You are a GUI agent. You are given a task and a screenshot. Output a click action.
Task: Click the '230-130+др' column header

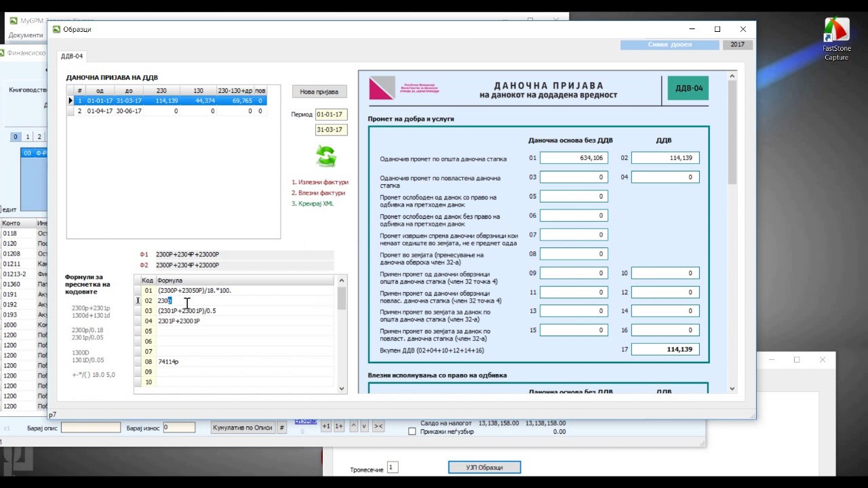235,90
